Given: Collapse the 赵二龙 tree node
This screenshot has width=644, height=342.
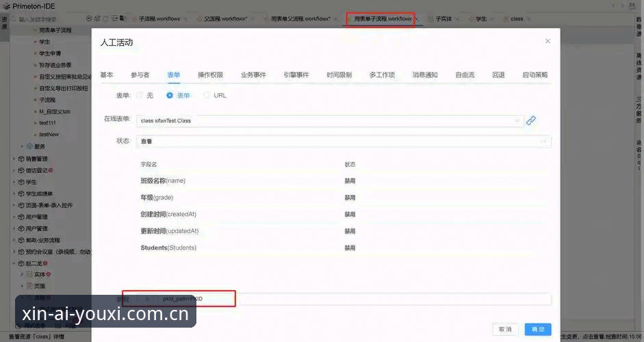Looking at the screenshot, I should pyautogui.click(x=14, y=263).
